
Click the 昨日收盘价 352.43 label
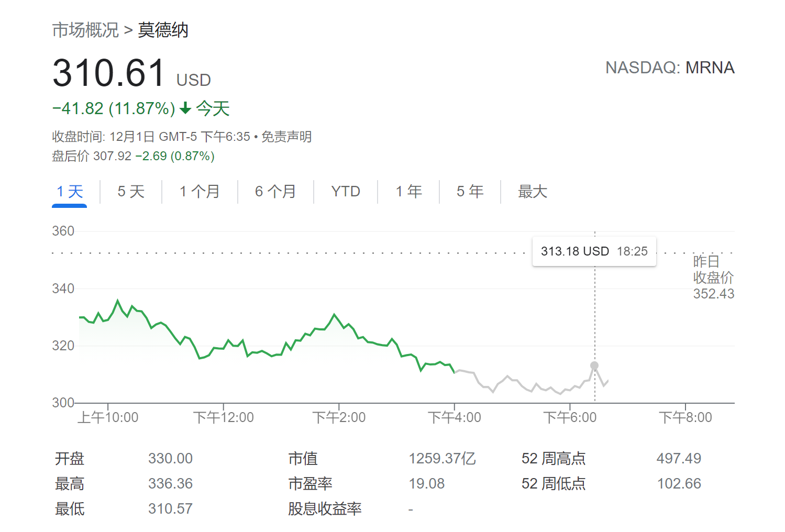pyautogui.click(x=713, y=278)
